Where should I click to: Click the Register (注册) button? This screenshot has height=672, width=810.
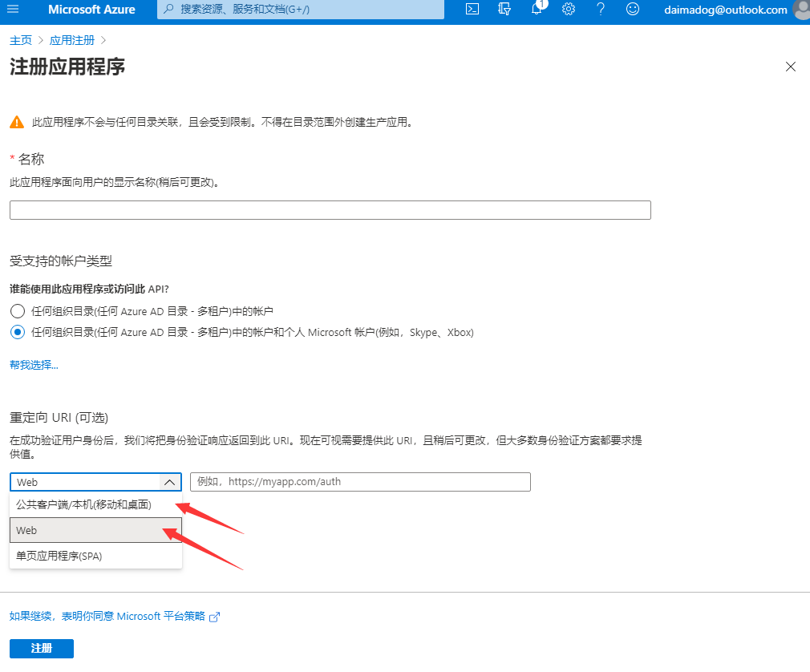point(42,649)
